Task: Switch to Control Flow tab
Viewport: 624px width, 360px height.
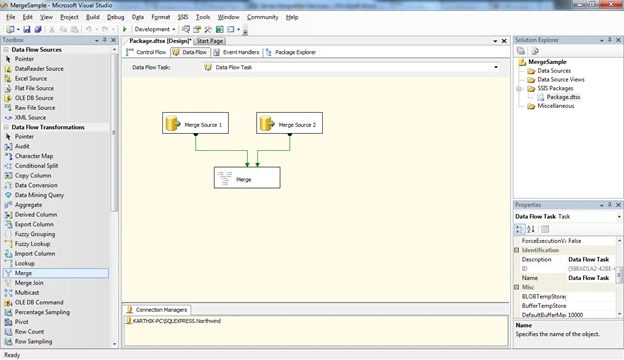Action: (146, 52)
